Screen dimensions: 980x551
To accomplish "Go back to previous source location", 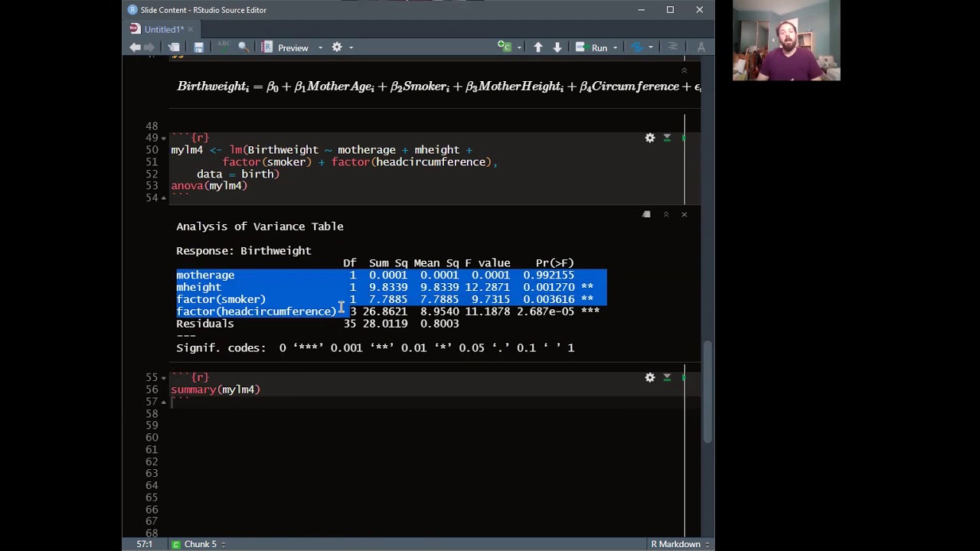I will click(x=135, y=47).
